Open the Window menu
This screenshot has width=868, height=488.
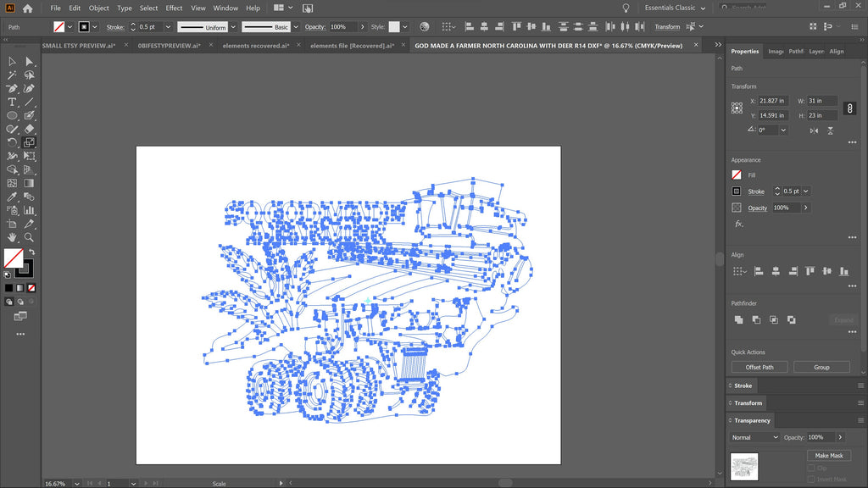(x=225, y=8)
